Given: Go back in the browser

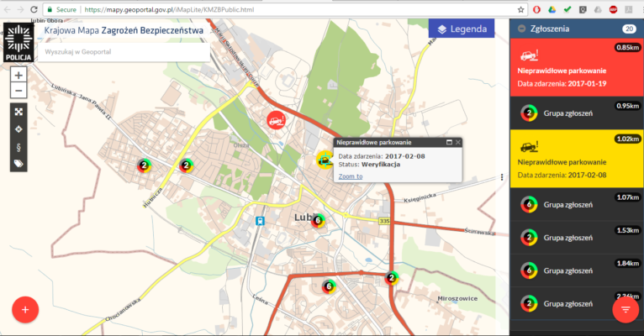Looking at the screenshot, I should [x=8, y=9].
